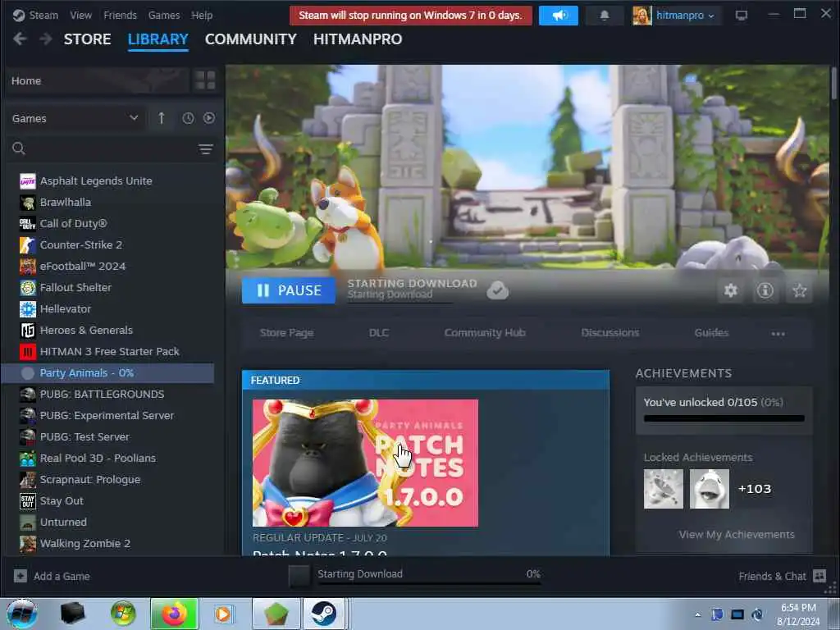
Task: Click the bottom download progress bar
Action: (429, 583)
